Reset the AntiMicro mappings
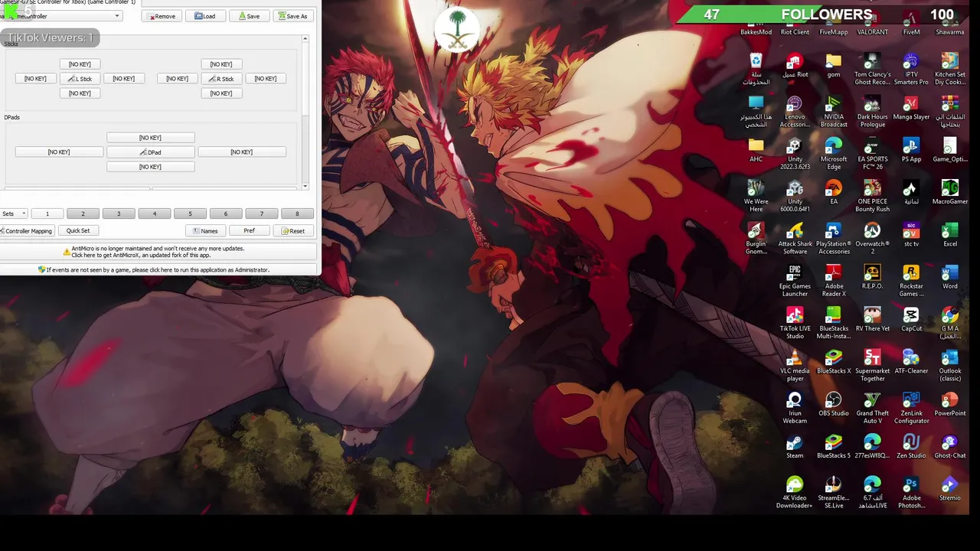980x551 pixels. tap(292, 231)
